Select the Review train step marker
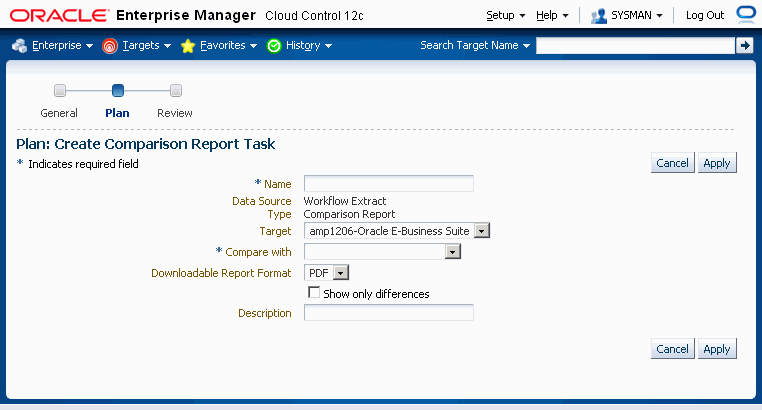Viewport: 762px width, 410px height. [176, 90]
